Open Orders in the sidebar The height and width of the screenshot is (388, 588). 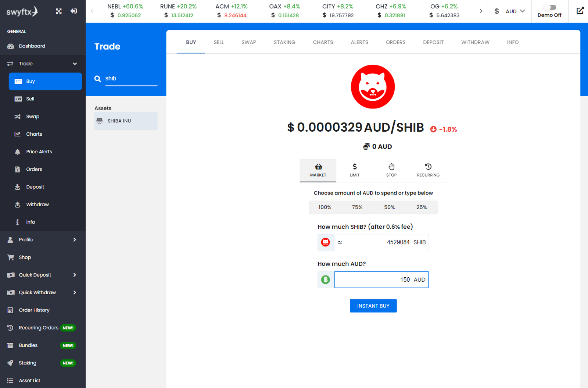tap(45, 170)
